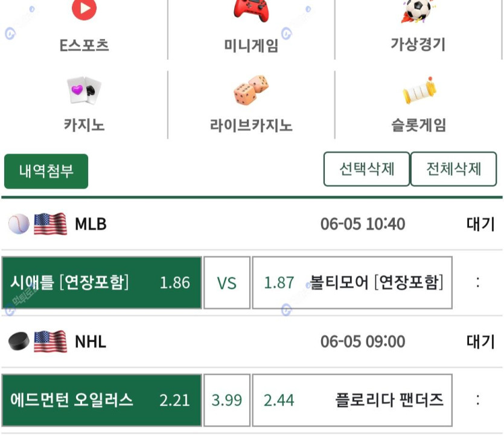Click the hockey puck icon beside NHL
Viewport: 504px width, 435px height.
[x=19, y=341]
